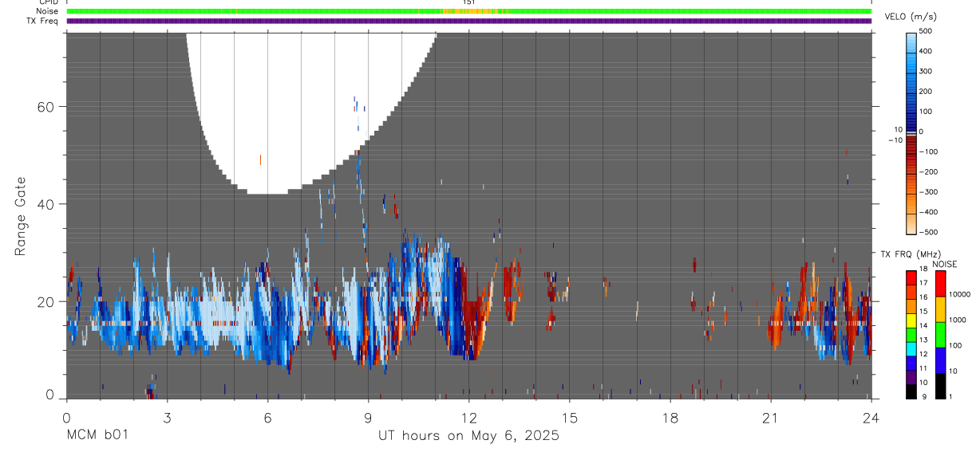Click 'UT hours on May 6, 2025' axis title
The height and width of the screenshot is (452, 980).
tap(468, 436)
